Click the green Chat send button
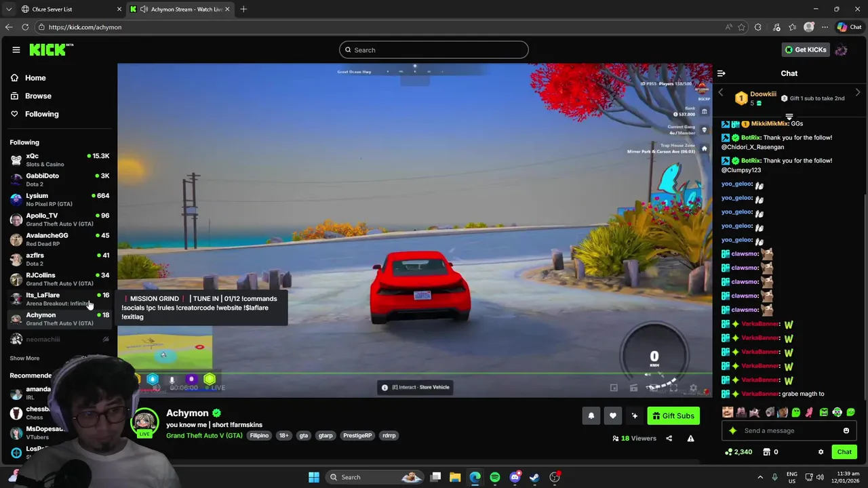Screen dimensions: 868x488 tap(844, 452)
